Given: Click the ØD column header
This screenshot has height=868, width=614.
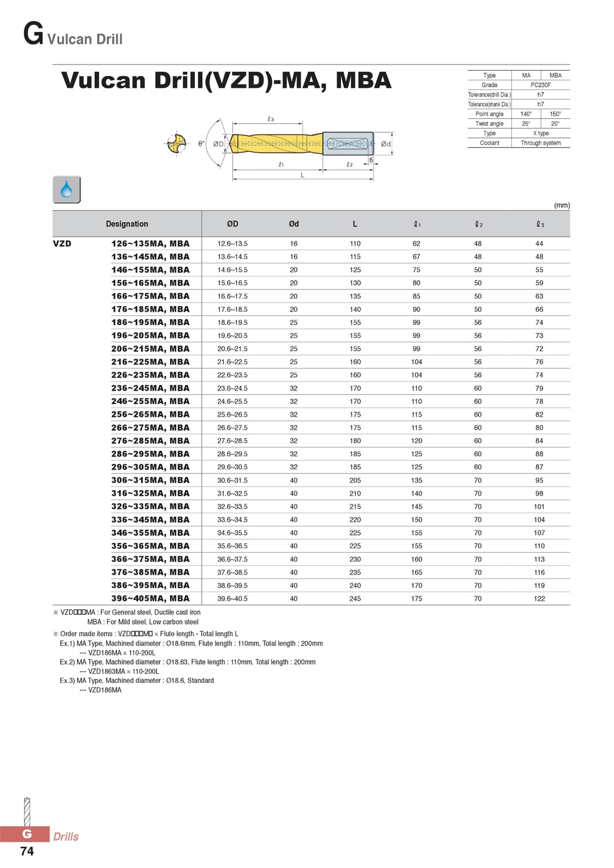Looking at the screenshot, I should pos(232,224).
